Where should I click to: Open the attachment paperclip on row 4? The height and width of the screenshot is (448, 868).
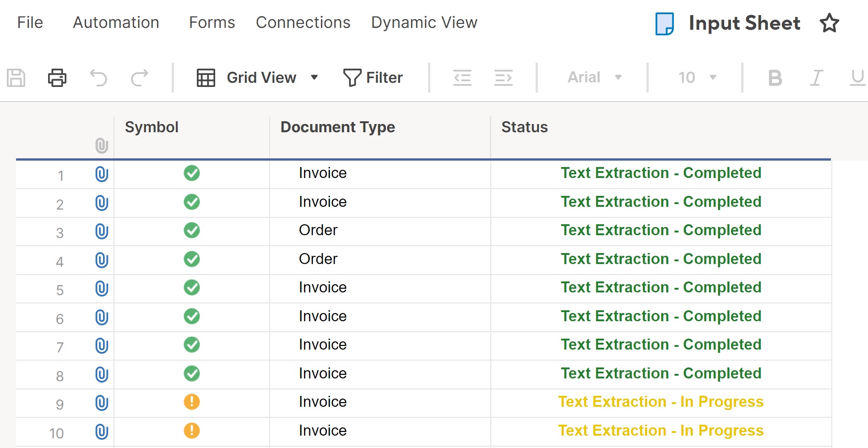(x=102, y=260)
